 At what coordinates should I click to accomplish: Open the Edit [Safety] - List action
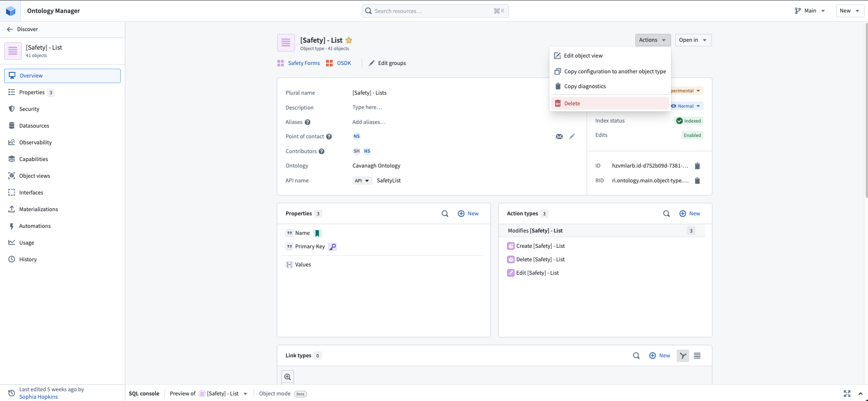tap(537, 273)
